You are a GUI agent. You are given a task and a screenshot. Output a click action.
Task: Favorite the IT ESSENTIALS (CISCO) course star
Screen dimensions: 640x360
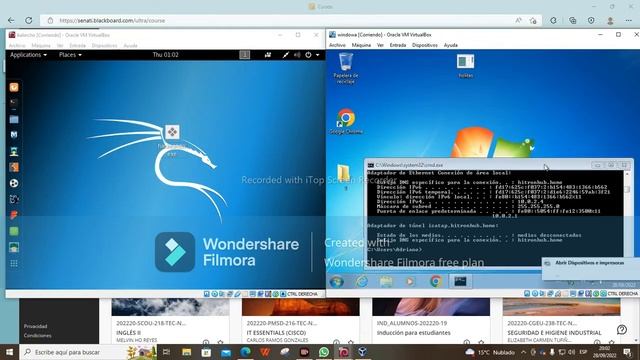click(351, 342)
